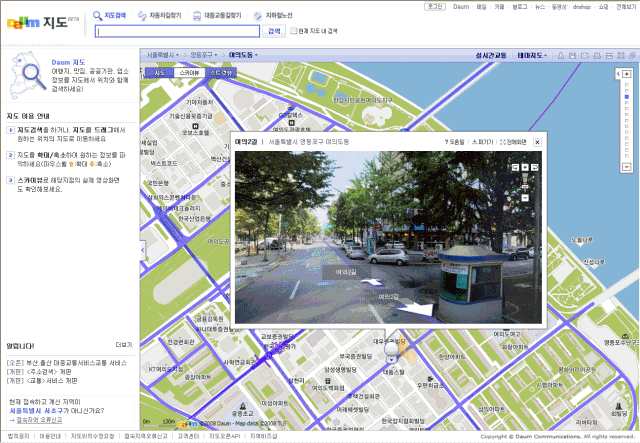
Task: Open 지도오픈API footer link
Action: tap(224, 436)
